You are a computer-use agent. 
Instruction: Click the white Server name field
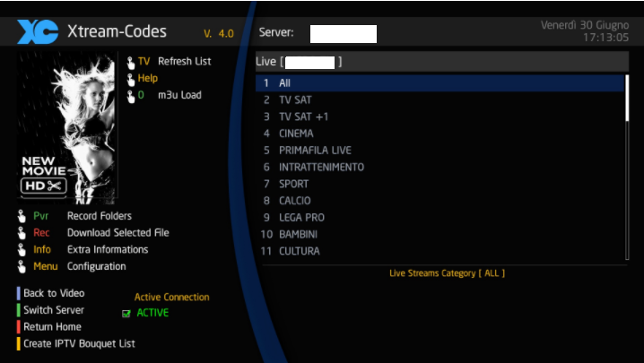(344, 34)
